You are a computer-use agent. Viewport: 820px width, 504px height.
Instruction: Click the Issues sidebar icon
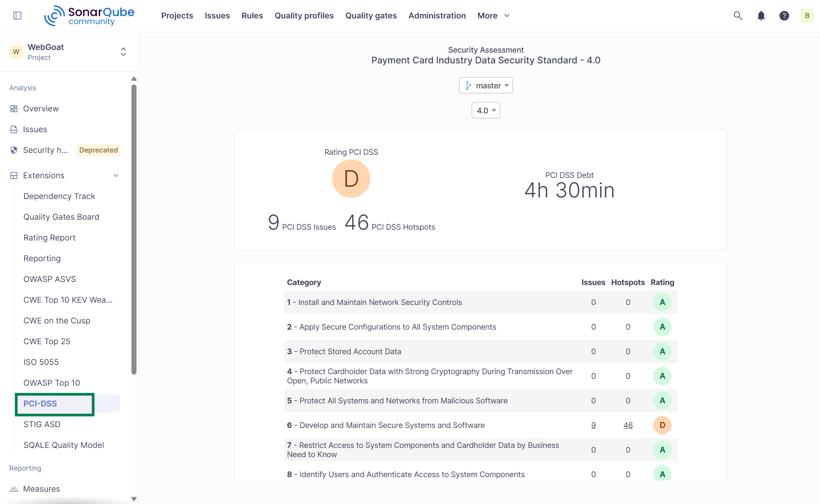click(x=14, y=129)
